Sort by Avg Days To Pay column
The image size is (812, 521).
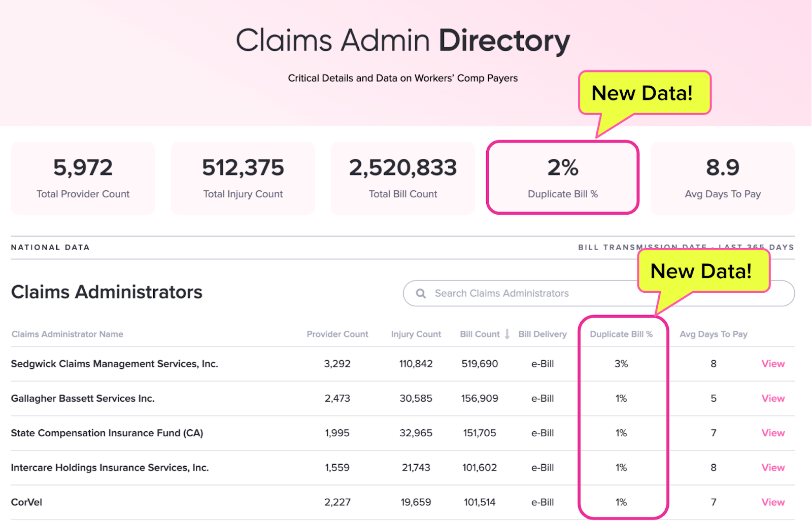tap(713, 334)
